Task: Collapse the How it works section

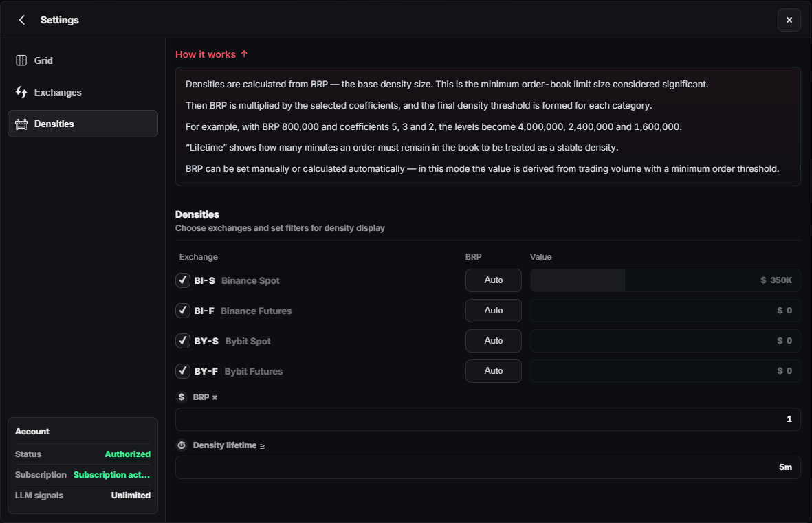Action: 212,54
